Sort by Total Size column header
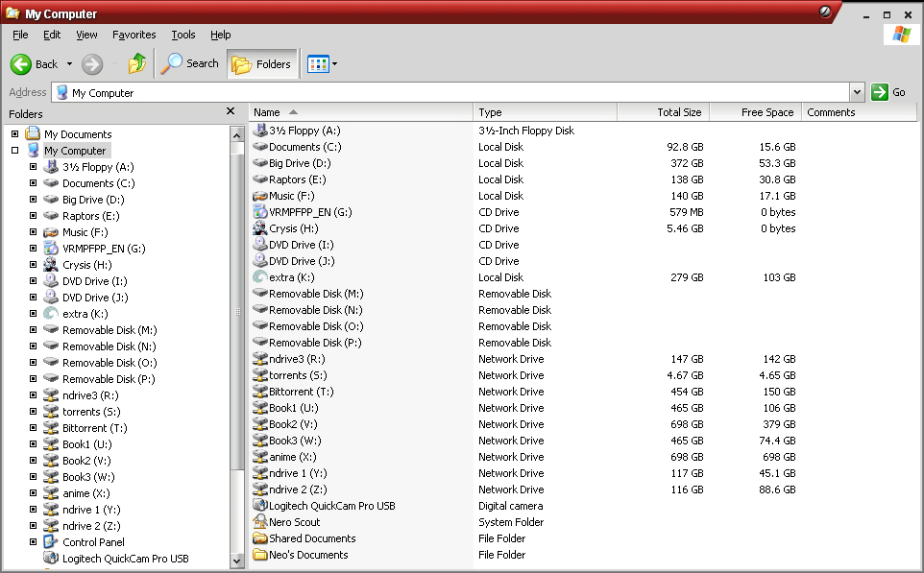This screenshot has height=573, width=924. (x=663, y=112)
